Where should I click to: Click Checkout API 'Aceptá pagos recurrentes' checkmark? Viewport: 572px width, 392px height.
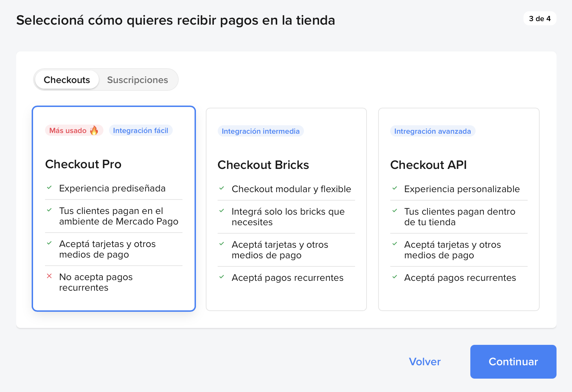395,277
